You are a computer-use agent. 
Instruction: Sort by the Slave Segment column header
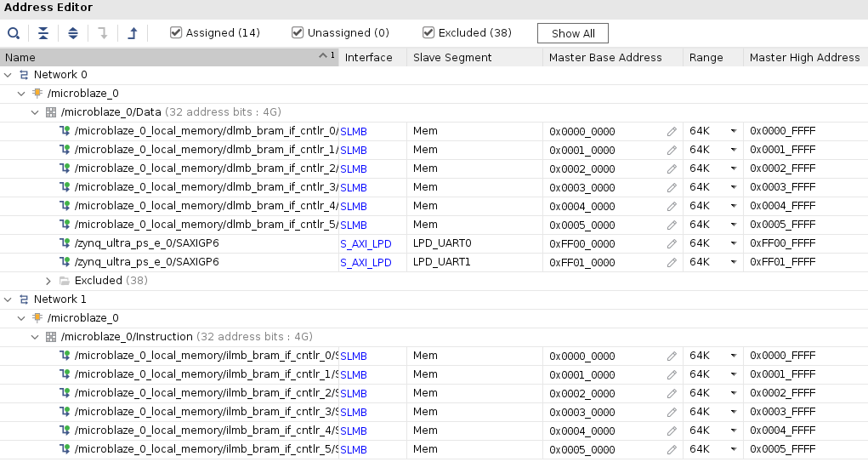474,57
